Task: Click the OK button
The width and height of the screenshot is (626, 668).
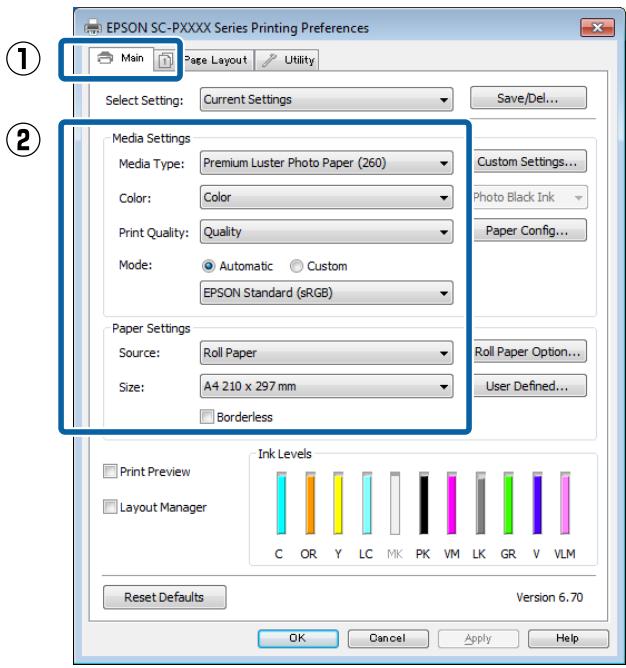Action: pos(298,638)
